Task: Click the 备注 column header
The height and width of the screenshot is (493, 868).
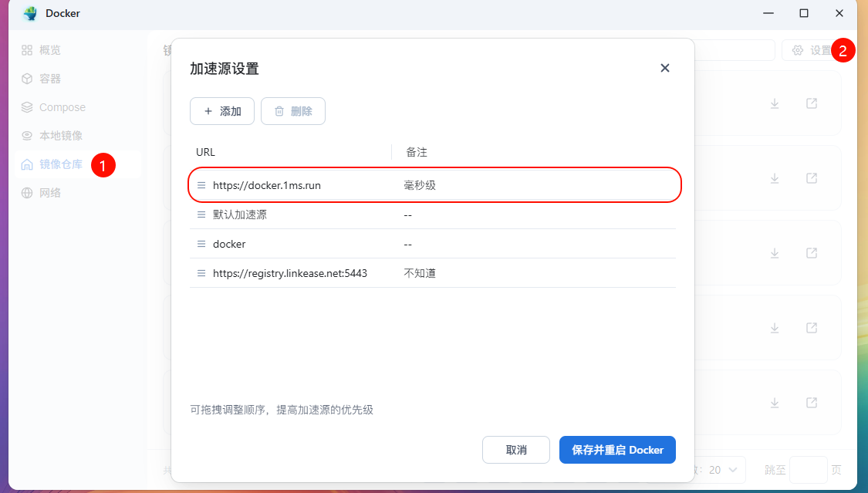Action: (x=417, y=152)
